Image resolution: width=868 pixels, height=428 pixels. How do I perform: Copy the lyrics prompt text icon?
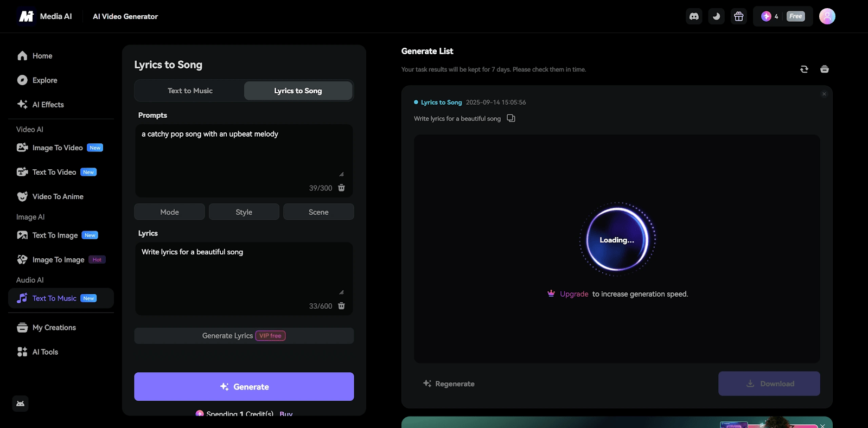tap(510, 118)
